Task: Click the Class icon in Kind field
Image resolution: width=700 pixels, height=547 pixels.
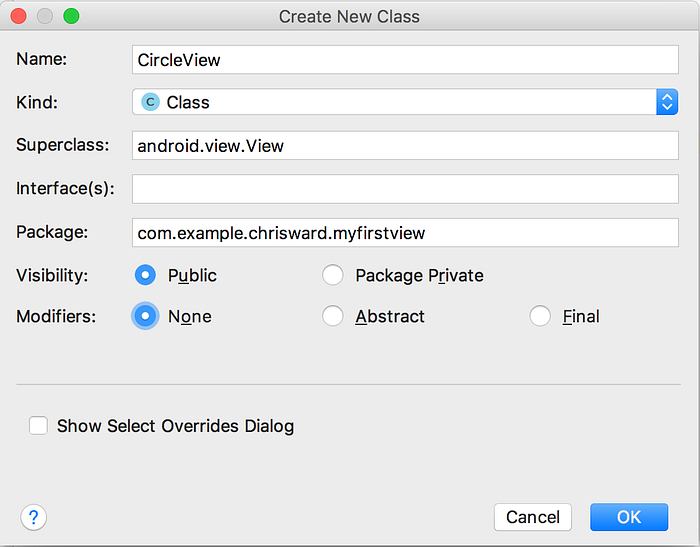Action: pyautogui.click(x=151, y=102)
